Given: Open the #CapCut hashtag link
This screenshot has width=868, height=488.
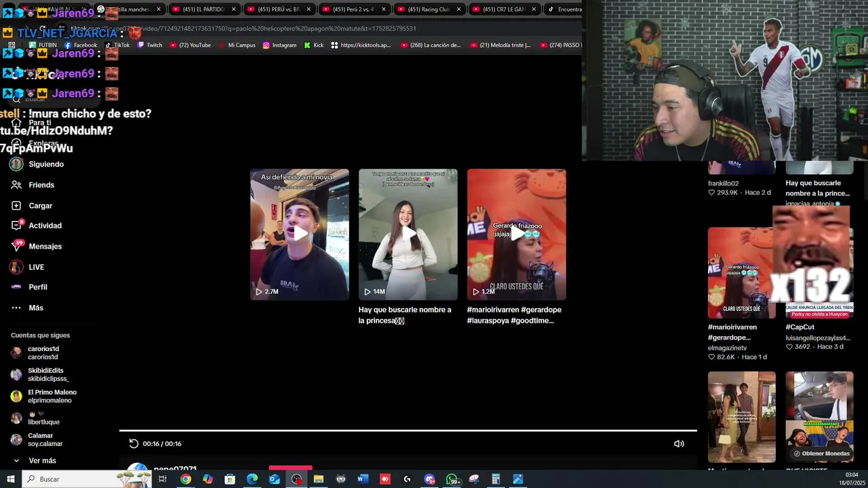Looking at the screenshot, I should (800, 327).
